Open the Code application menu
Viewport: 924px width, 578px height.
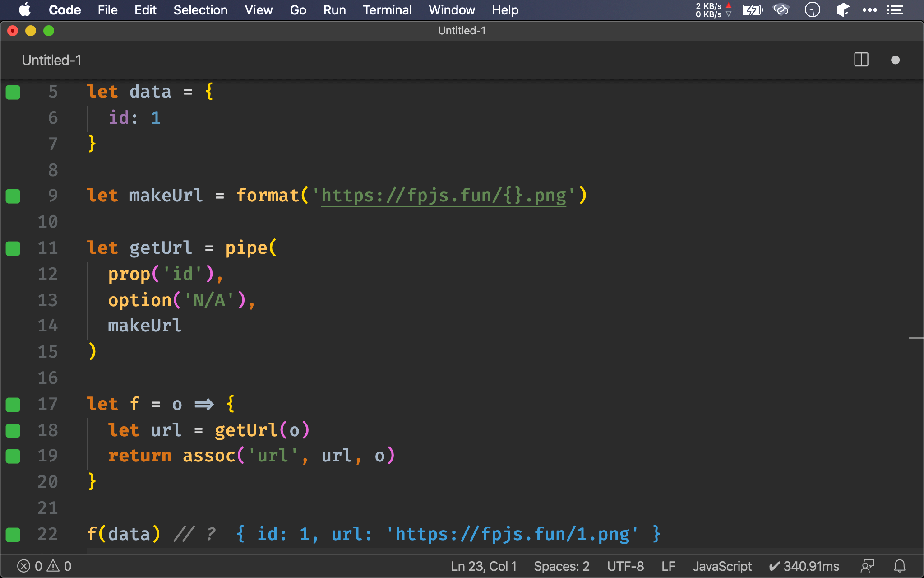coord(65,10)
